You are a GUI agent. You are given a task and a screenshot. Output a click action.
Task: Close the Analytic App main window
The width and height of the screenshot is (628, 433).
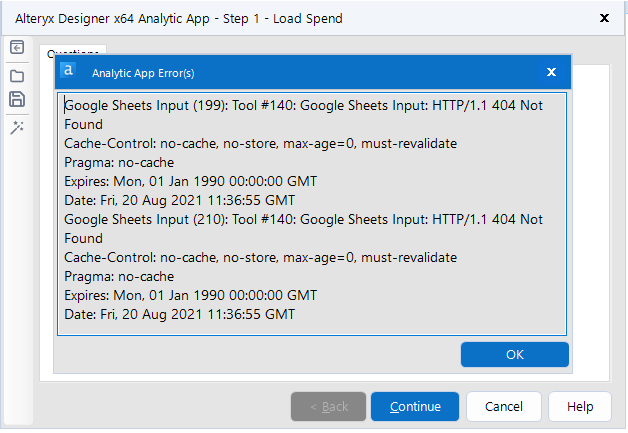[604, 18]
